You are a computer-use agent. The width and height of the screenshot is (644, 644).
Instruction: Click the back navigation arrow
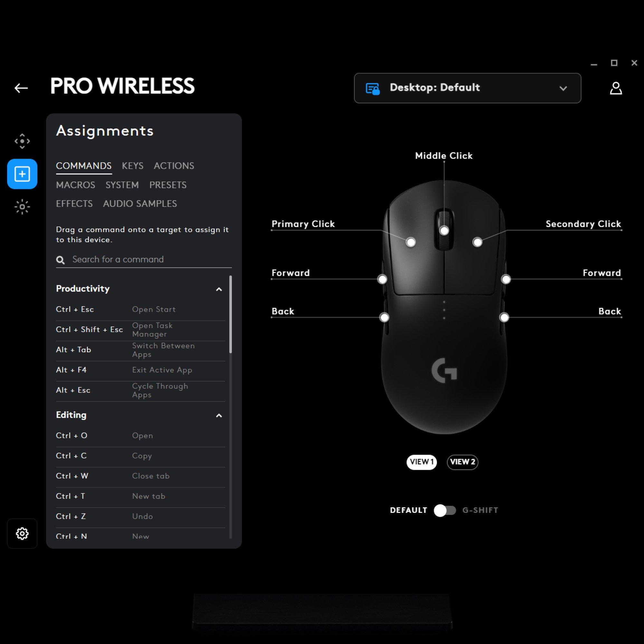(21, 87)
